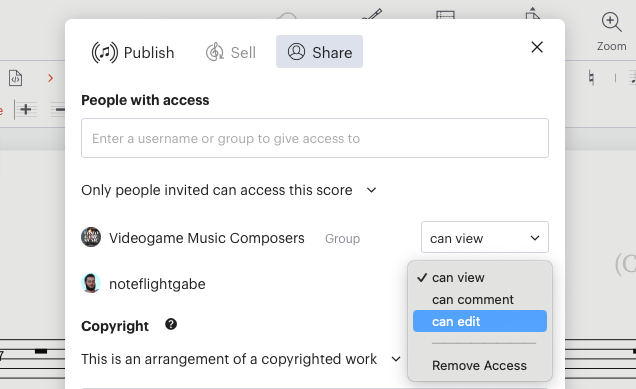Choose 'can comment' in the permission menu

pos(480,299)
